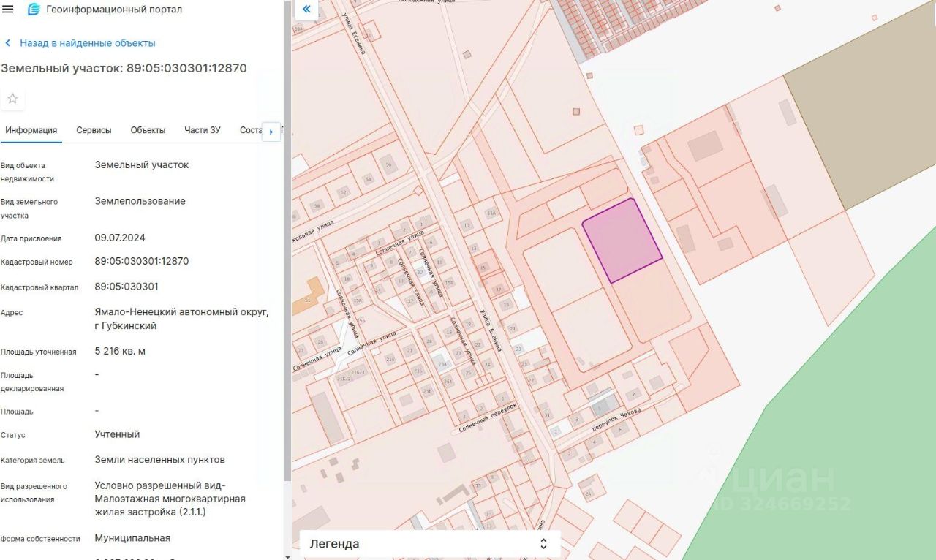Open the hamburger main menu
Viewport: 936px width, 560px height.
8,10
